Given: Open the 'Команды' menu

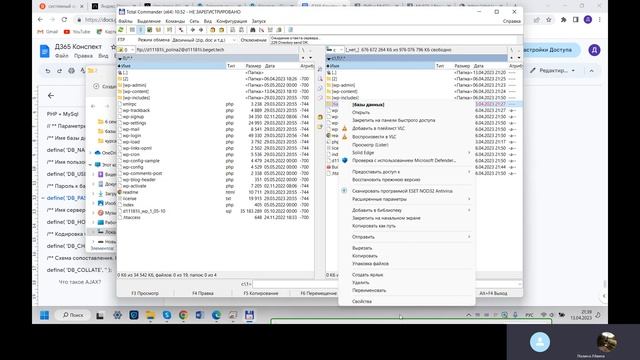Looking at the screenshot, I should [x=175, y=21].
